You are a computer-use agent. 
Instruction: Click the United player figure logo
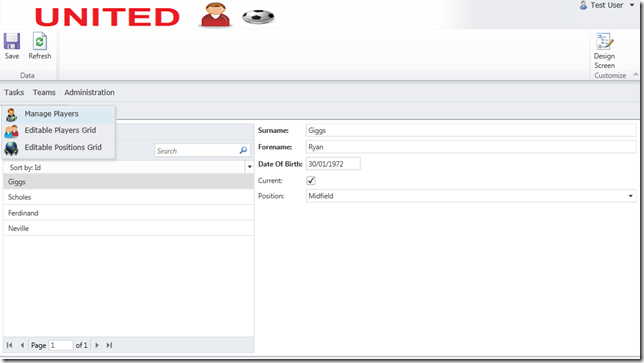[x=215, y=15]
